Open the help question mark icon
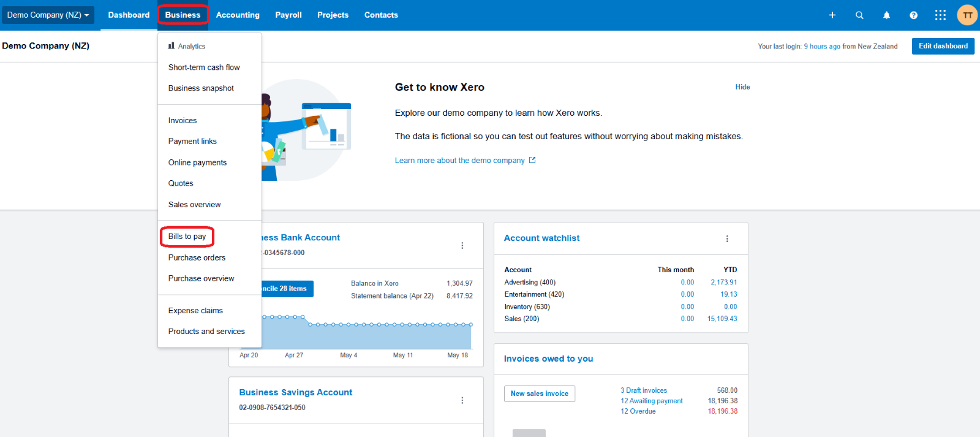 tap(913, 15)
